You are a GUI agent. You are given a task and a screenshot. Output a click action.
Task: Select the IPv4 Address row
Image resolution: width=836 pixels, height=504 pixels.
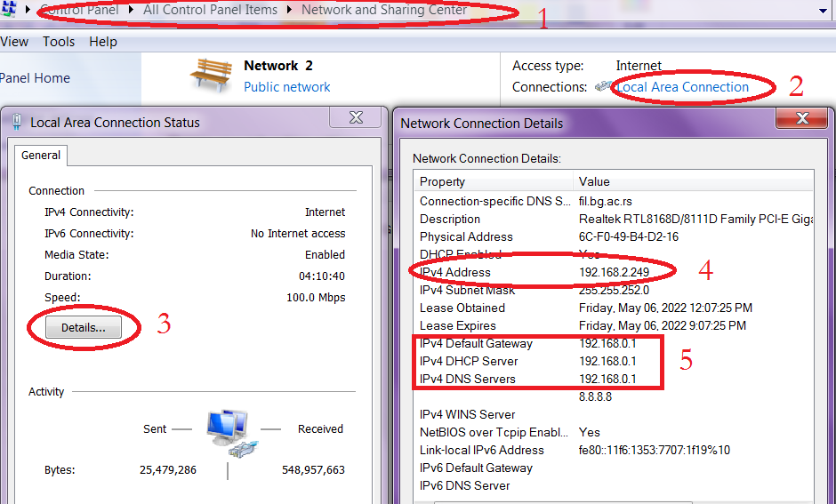click(x=614, y=272)
